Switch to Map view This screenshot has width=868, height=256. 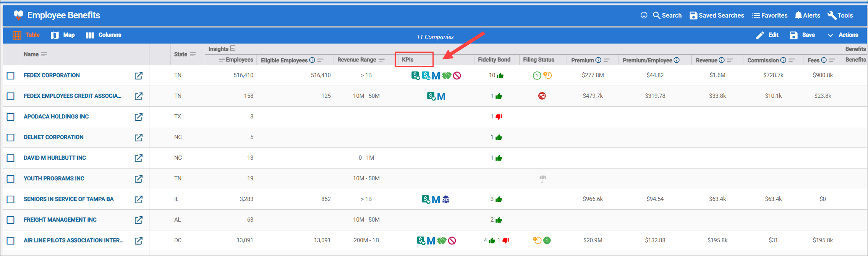tap(63, 35)
